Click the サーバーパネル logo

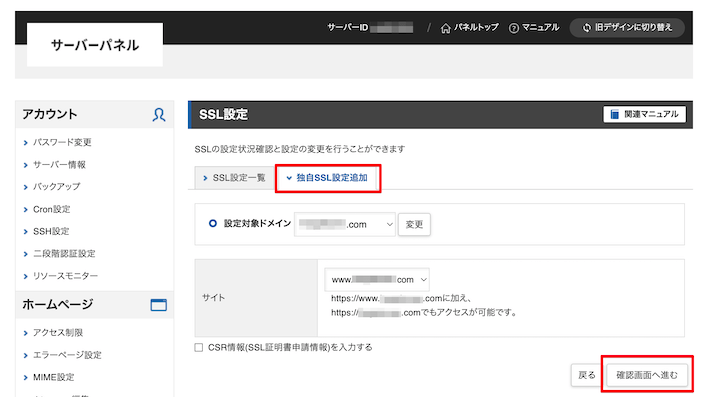tap(95, 45)
